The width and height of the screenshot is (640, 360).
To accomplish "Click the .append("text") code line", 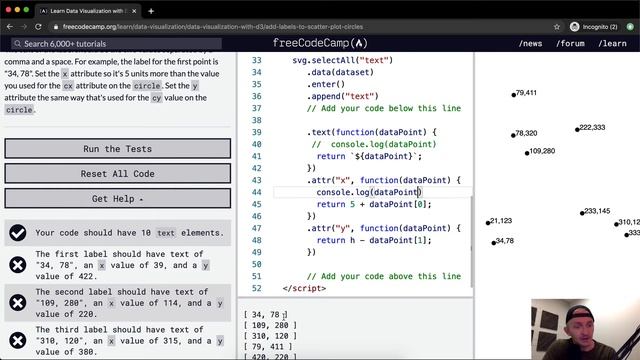I will (x=343, y=96).
